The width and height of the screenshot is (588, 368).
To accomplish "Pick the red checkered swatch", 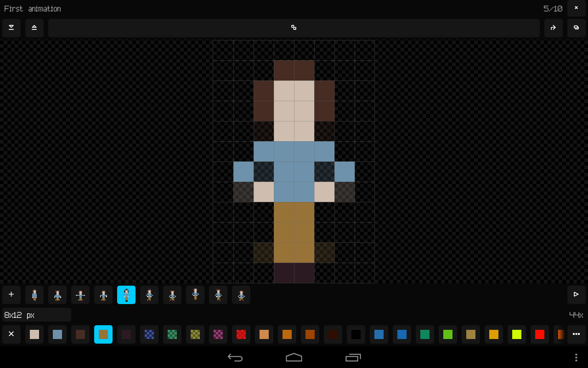I will [241, 334].
